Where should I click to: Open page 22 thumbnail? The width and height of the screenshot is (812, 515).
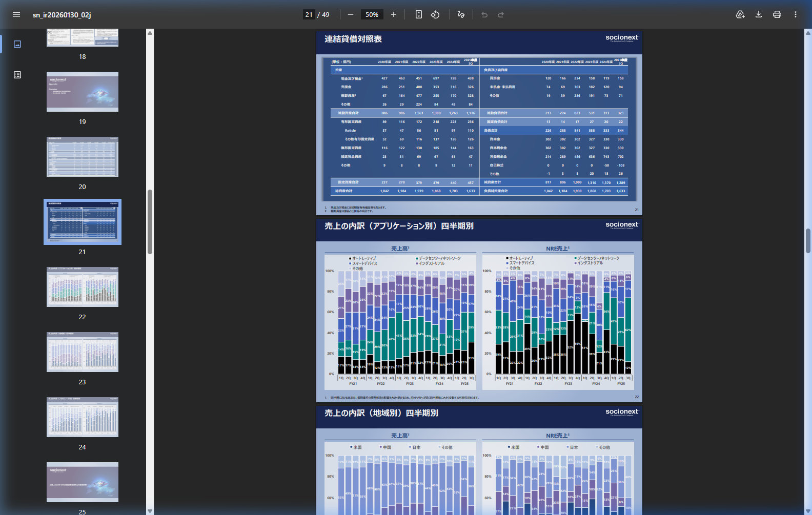click(x=83, y=287)
